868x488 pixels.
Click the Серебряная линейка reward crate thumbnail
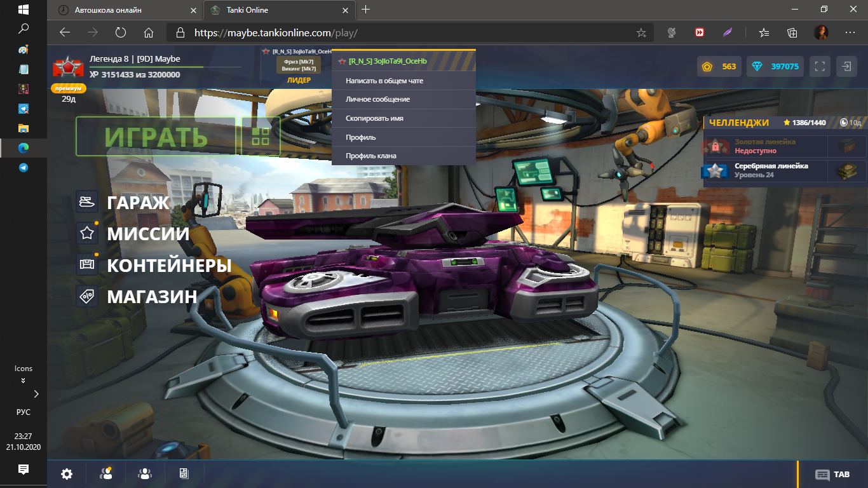pos(847,170)
